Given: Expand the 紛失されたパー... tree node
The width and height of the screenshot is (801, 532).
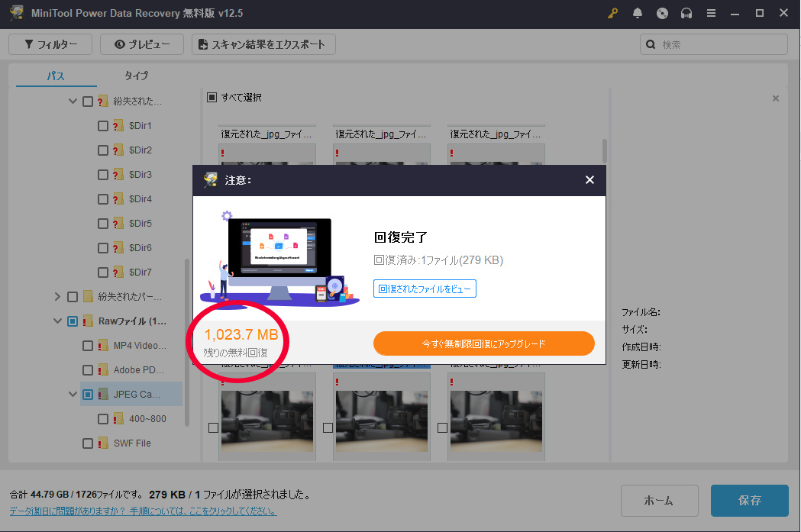Looking at the screenshot, I should coord(58,297).
